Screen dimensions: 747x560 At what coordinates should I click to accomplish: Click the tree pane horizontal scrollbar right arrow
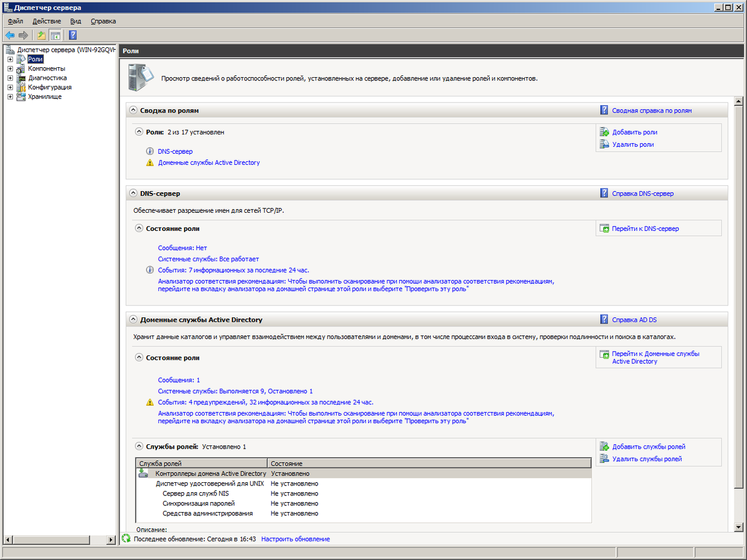(x=111, y=539)
